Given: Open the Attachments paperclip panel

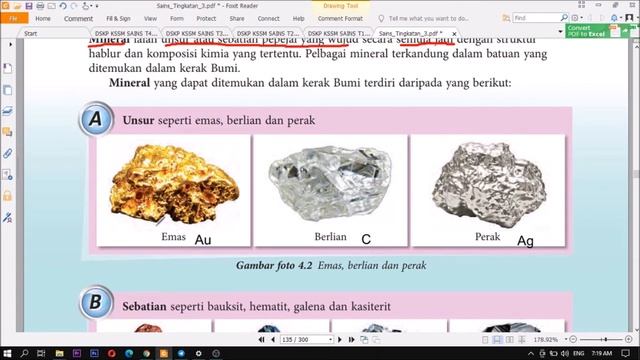Looking at the screenshot, I should click(7, 153).
